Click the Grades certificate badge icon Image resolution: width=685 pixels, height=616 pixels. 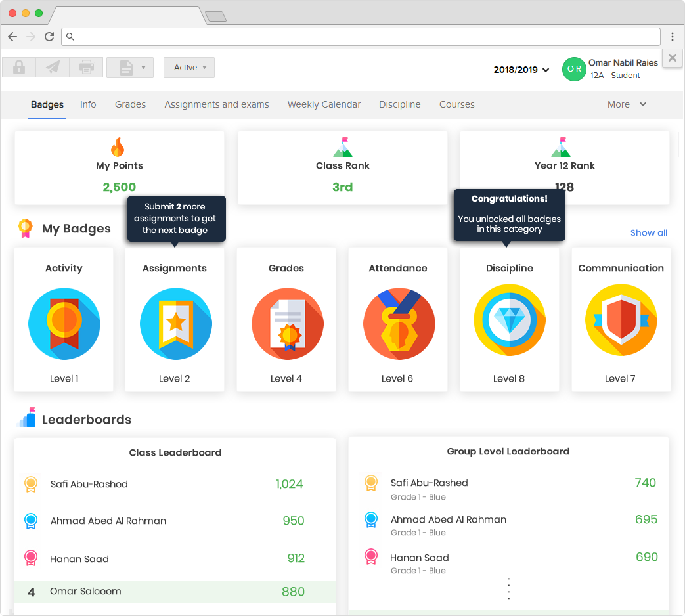(288, 324)
